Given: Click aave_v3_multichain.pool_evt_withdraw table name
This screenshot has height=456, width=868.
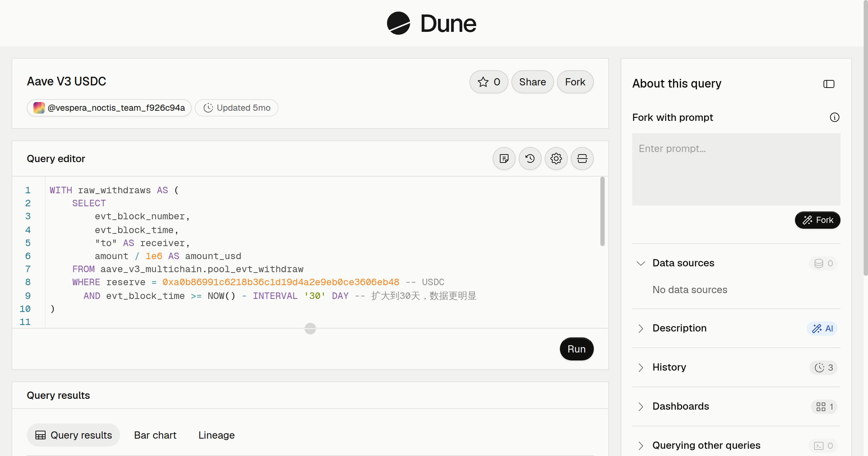Looking at the screenshot, I should pos(202,269).
